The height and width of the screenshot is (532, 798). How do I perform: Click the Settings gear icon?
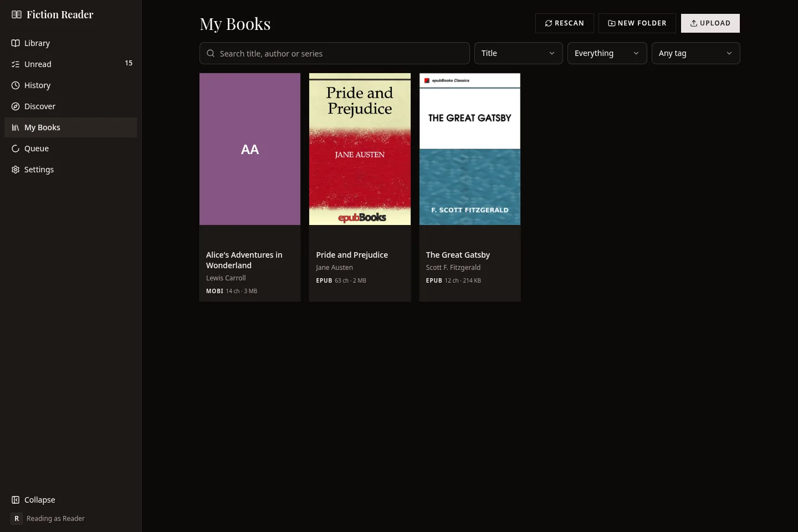(x=16, y=170)
